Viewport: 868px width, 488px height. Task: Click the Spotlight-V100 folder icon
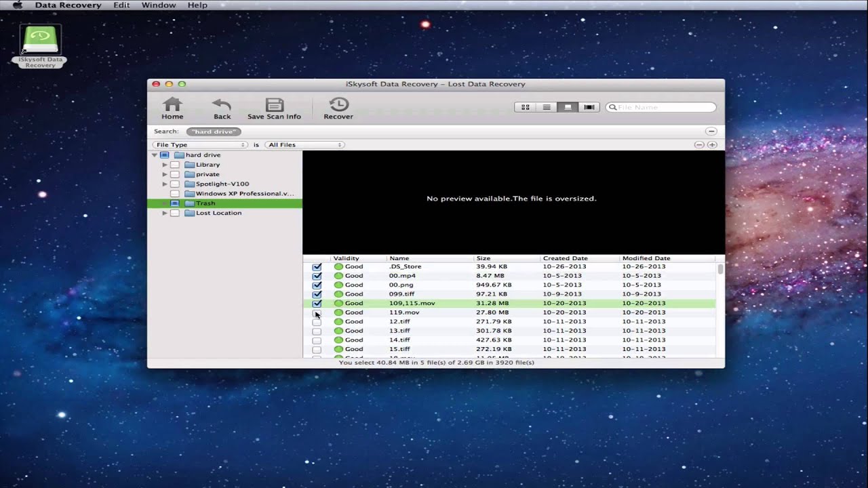(x=189, y=184)
